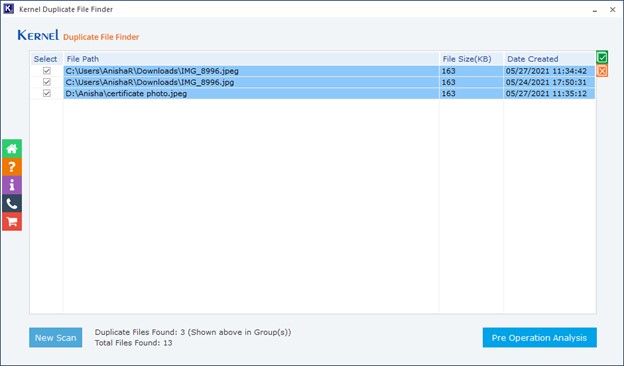Close the Kernel Duplicate File Finder window
The width and height of the screenshot is (624, 366).
click(612, 10)
